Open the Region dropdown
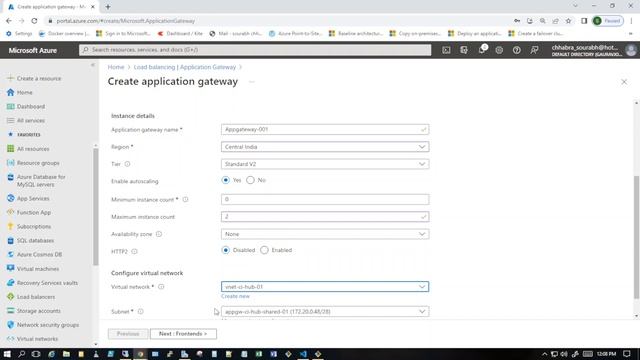The width and height of the screenshot is (640, 360). point(325,147)
